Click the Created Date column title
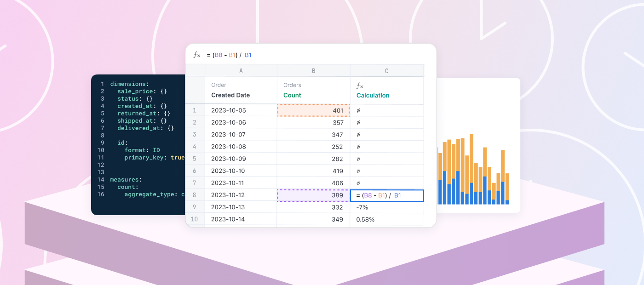Screen dimensions: 644x285 [x=230, y=96]
